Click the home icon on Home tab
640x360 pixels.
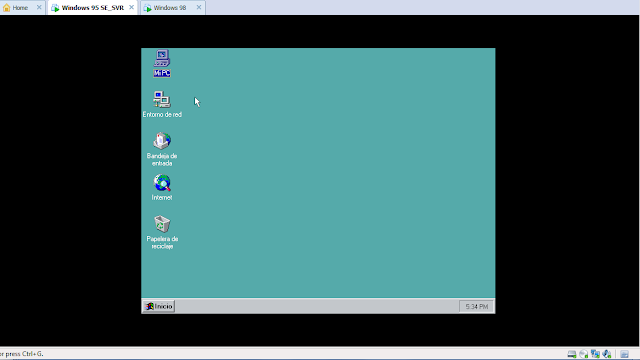pos(7,8)
